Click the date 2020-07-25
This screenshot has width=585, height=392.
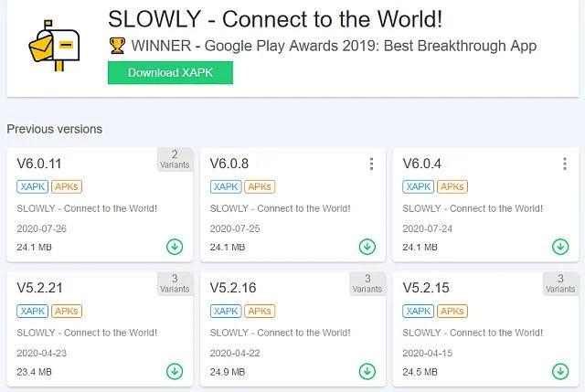pyautogui.click(x=235, y=228)
